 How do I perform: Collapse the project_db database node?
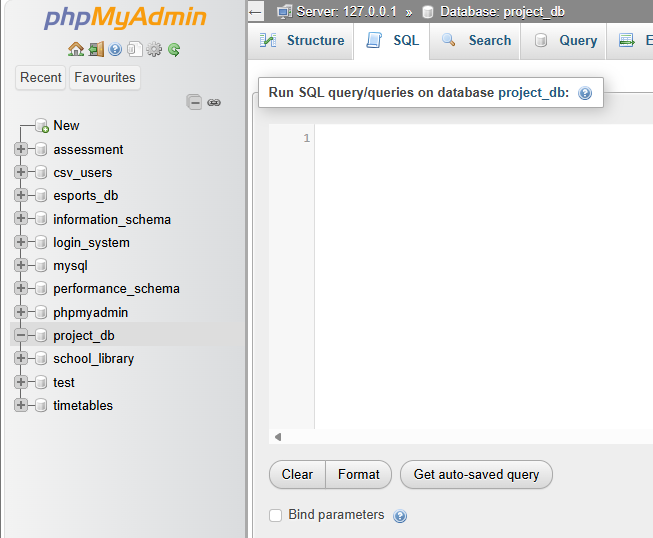point(20,335)
